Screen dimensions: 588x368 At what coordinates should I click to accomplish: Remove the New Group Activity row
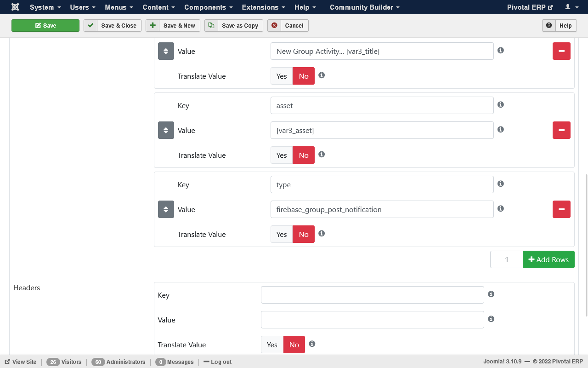pos(561,51)
